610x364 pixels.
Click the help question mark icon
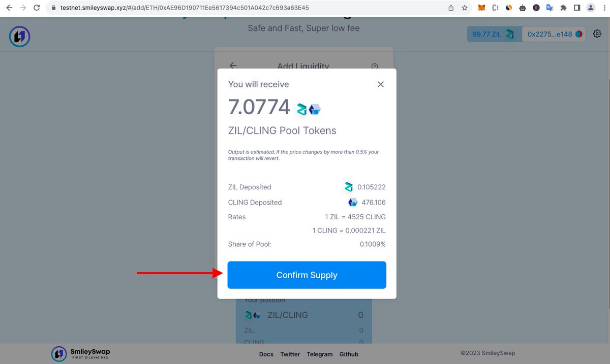point(375,66)
